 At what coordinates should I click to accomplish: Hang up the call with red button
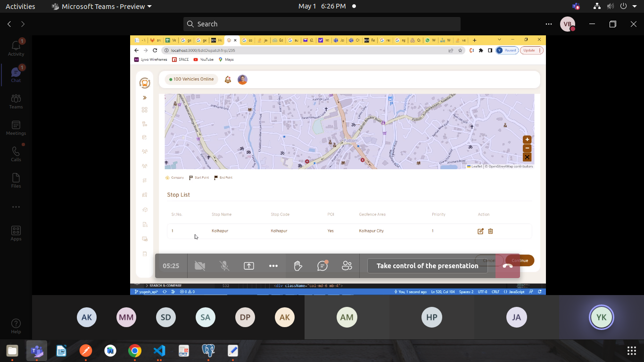[x=508, y=266]
